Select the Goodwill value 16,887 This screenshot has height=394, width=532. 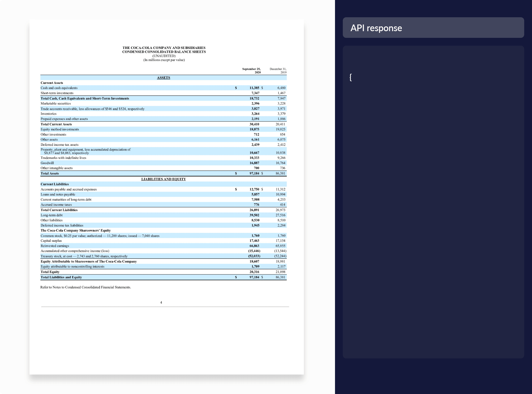(254, 163)
